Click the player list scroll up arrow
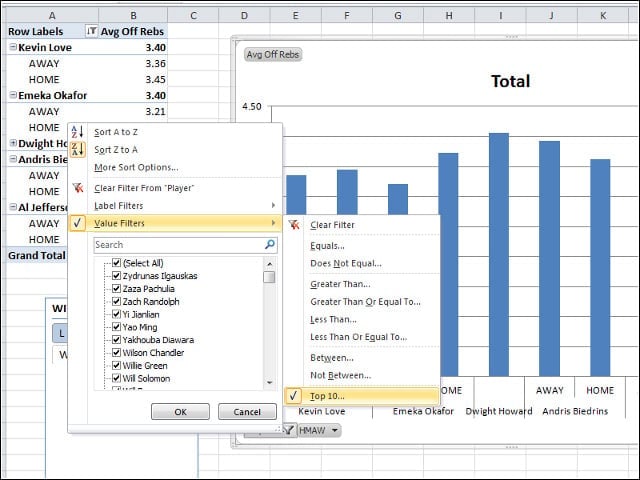 tap(269, 264)
